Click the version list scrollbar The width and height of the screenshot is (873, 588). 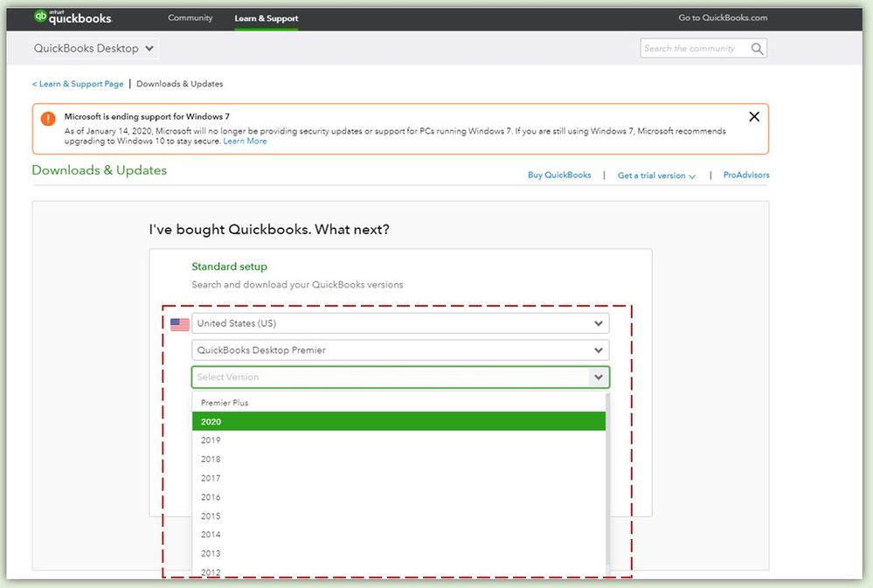point(607,479)
